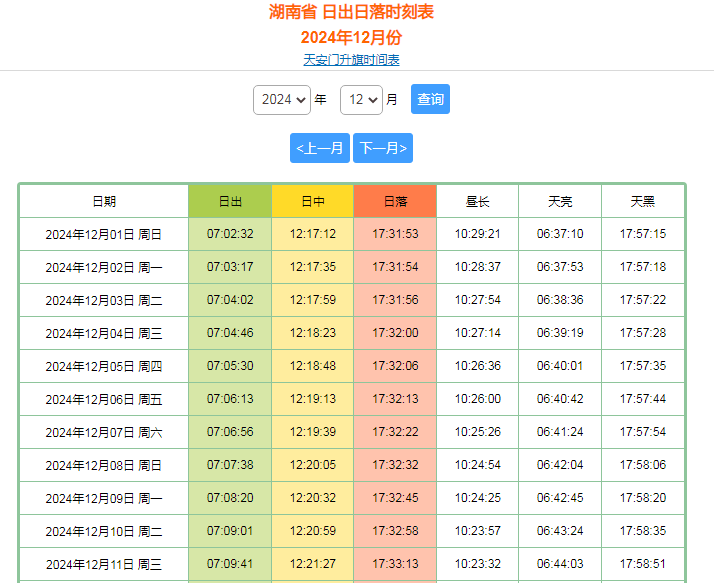This screenshot has height=583, width=714.
Task: Click solar noon time 12:21:27 for December 11
Action: click(312, 564)
